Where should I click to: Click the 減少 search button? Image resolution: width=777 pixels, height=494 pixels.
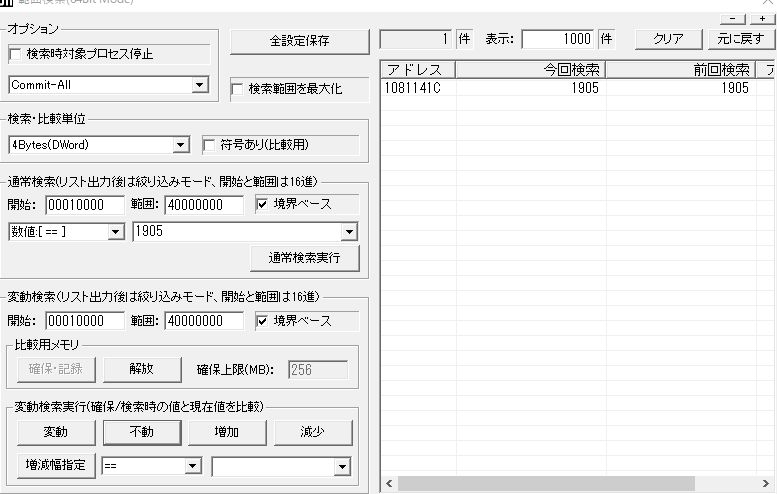(x=313, y=432)
